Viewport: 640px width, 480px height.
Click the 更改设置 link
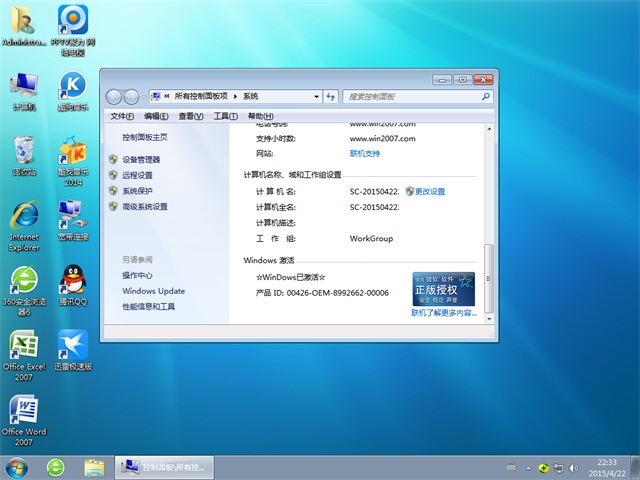click(x=430, y=191)
